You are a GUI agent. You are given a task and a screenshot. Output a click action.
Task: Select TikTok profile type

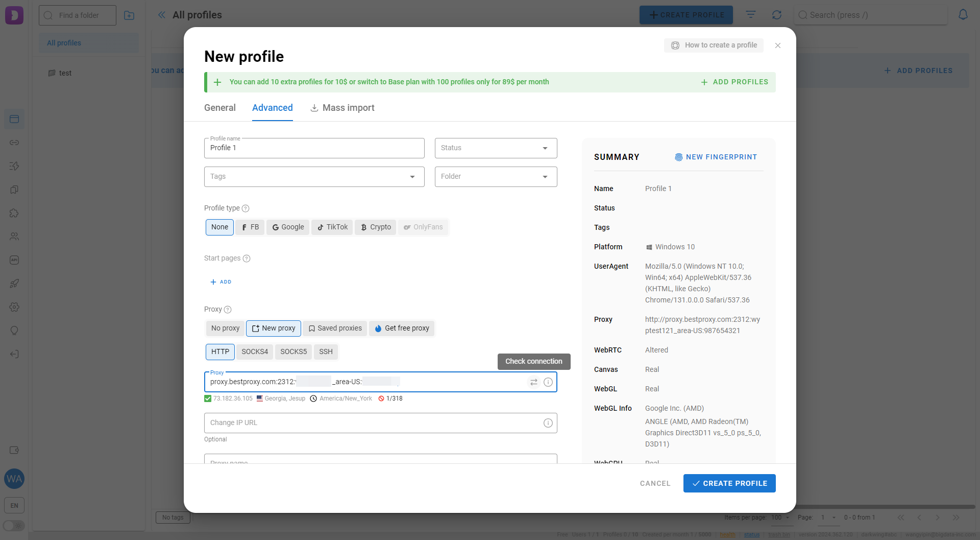click(x=332, y=227)
